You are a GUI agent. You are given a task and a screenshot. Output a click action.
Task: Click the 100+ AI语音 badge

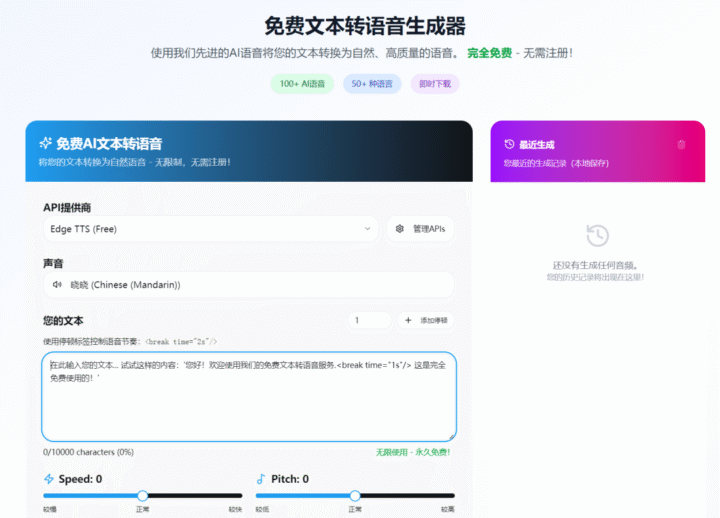302,84
